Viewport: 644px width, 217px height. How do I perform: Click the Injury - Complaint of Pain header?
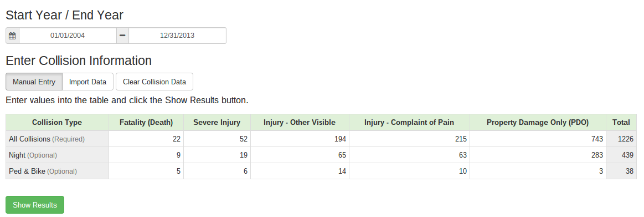pos(409,122)
